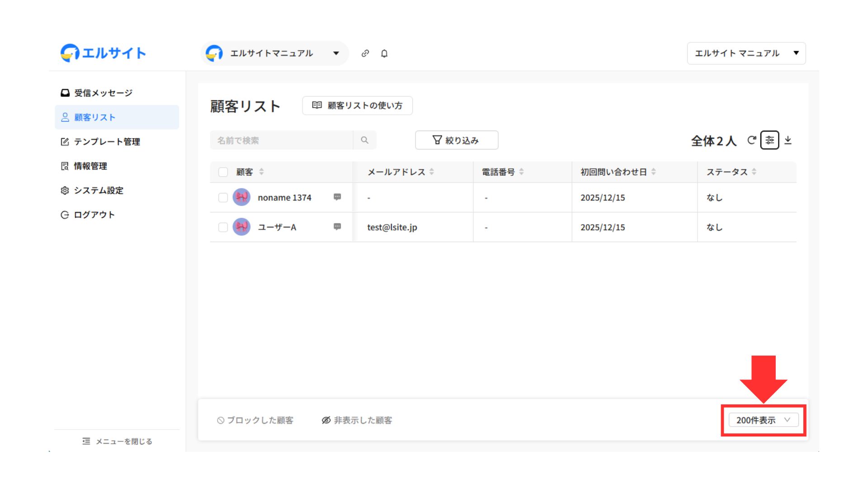868x488 pixels.
Task: Open the エルサイト マニュアル account dropdown
Action: pos(746,53)
